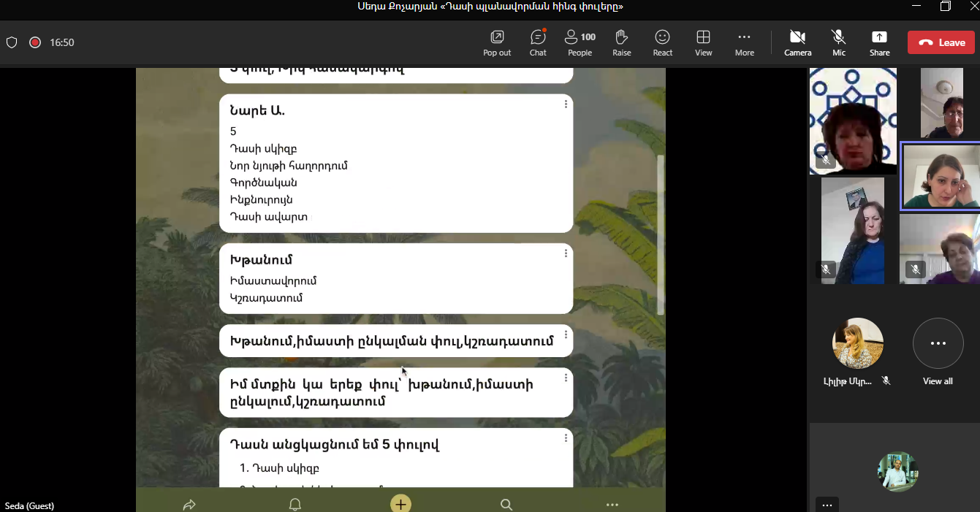Click the "Նոր նյութի հաղորդում" line
Viewport: 980px width, 512px height.
pyautogui.click(x=289, y=166)
